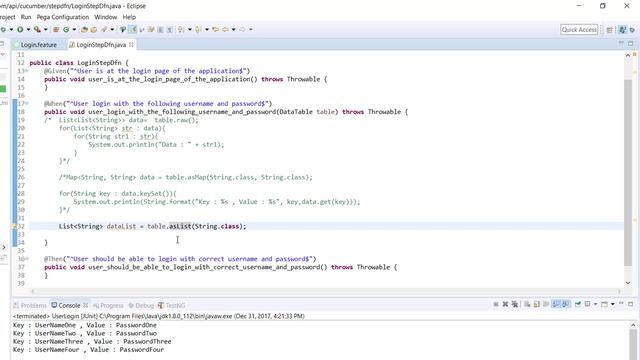Switch to the Login.feature editor tab
The width and height of the screenshot is (640, 360).
[36, 45]
